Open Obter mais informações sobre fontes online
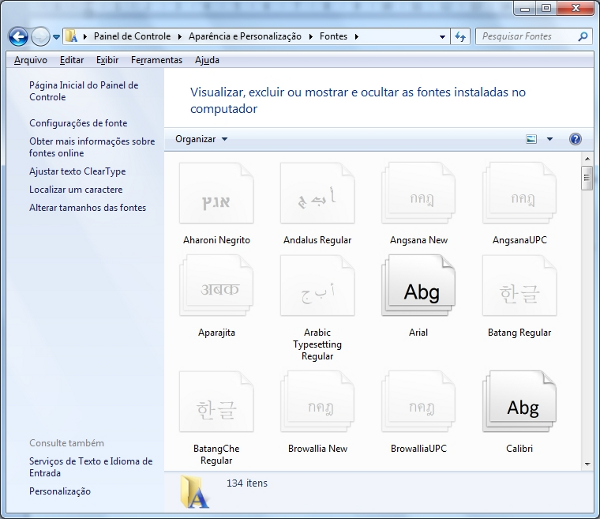This screenshot has height=519, width=600. [92, 147]
